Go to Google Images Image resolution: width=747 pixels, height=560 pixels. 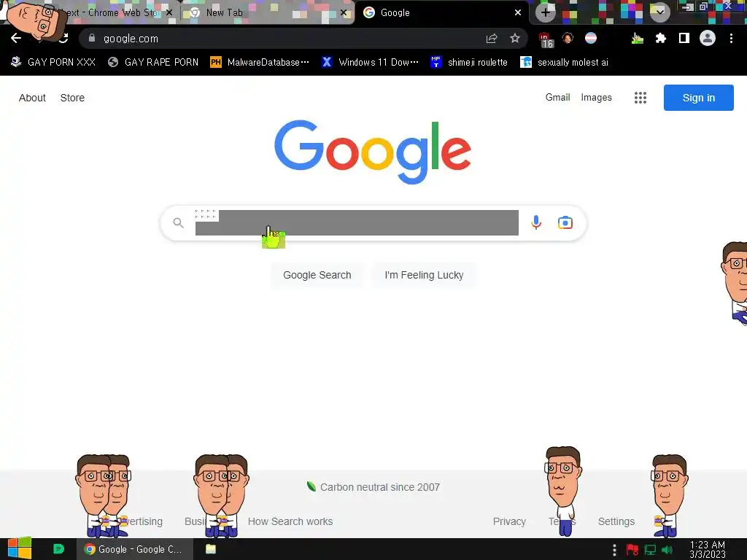point(596,98)
